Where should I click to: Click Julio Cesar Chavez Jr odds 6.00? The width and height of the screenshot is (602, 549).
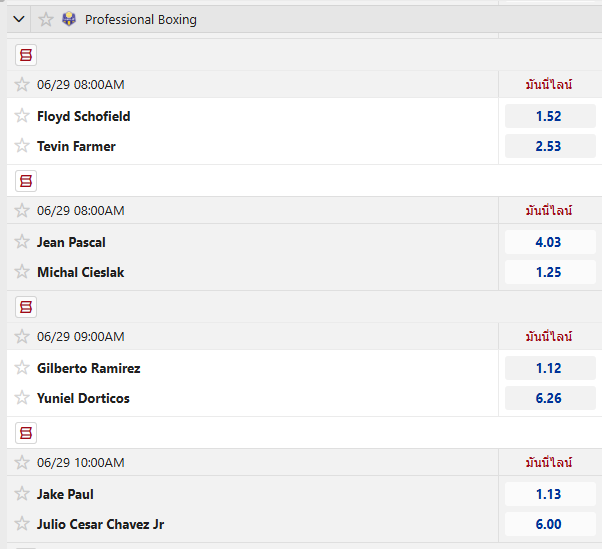pyautogui.click(x=550, y=524)
